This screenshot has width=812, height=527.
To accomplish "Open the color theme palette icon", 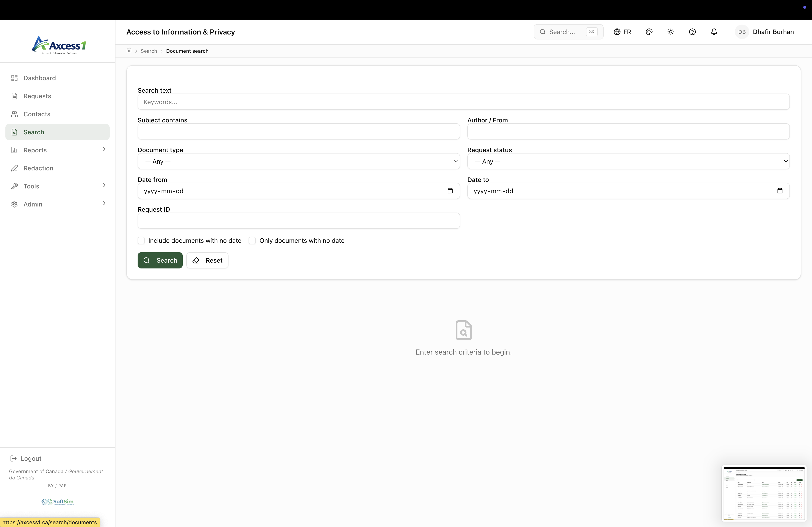I will click(649, 32).
